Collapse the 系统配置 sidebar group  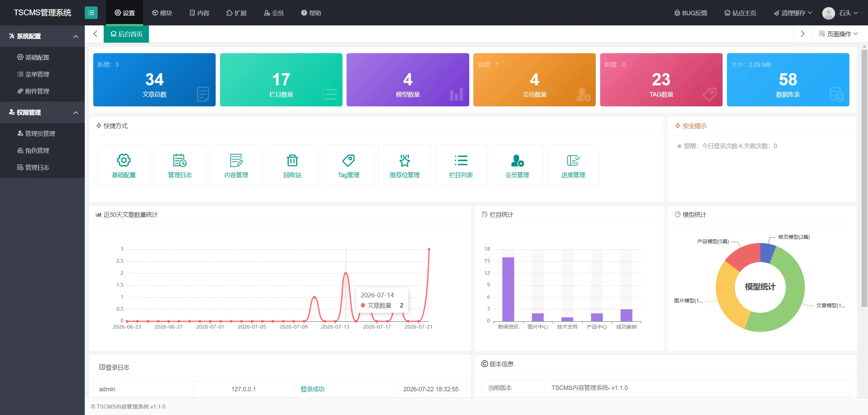click(42, 36)
